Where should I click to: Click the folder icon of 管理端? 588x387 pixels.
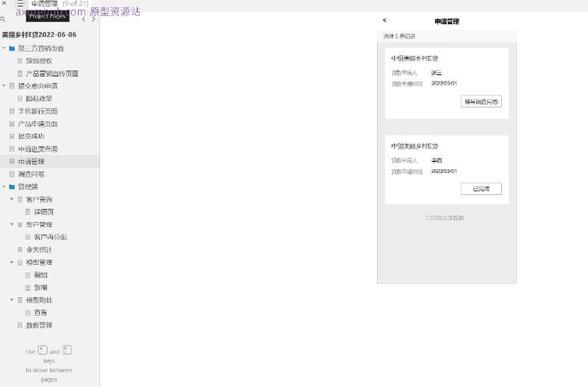[x=12, y=187]
